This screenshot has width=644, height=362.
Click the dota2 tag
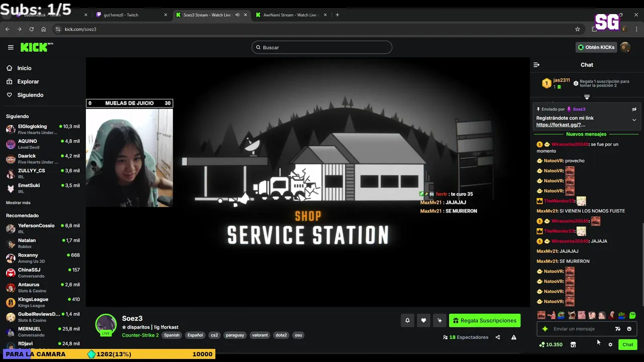281,335
